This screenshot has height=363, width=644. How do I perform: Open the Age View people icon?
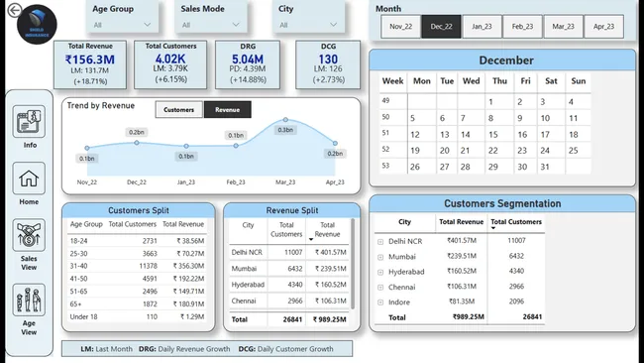click(29, 300)
